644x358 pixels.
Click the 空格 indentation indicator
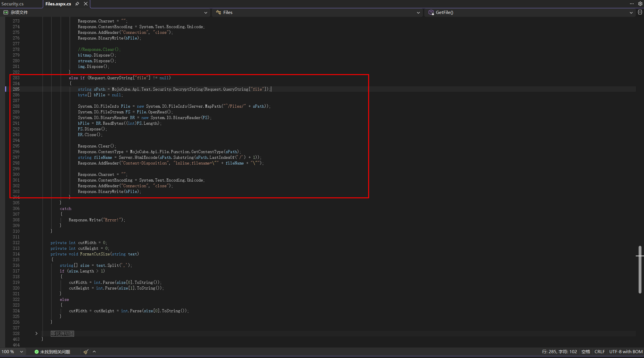[586, 352]
